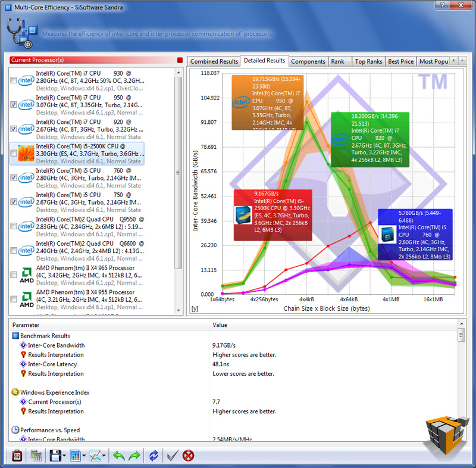Open the Top Ranks tab
This screenshot has height=468, width=476.
click(x=368, y=61)
